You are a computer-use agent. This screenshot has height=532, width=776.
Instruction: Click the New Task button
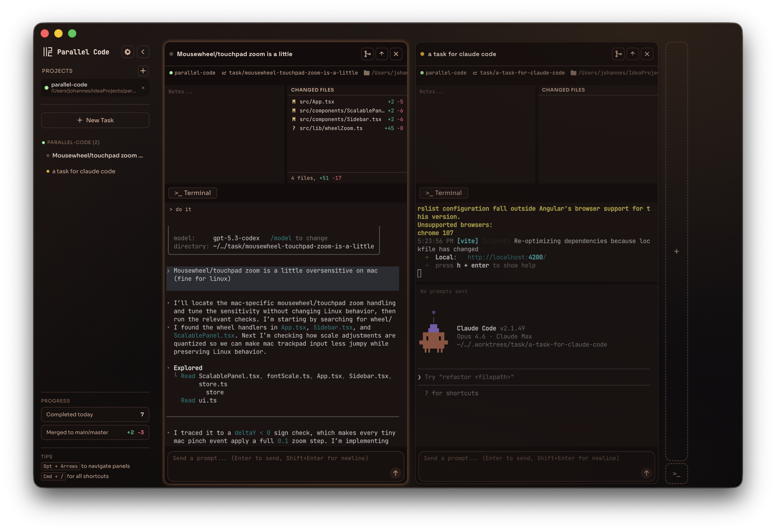click(95, 120)
